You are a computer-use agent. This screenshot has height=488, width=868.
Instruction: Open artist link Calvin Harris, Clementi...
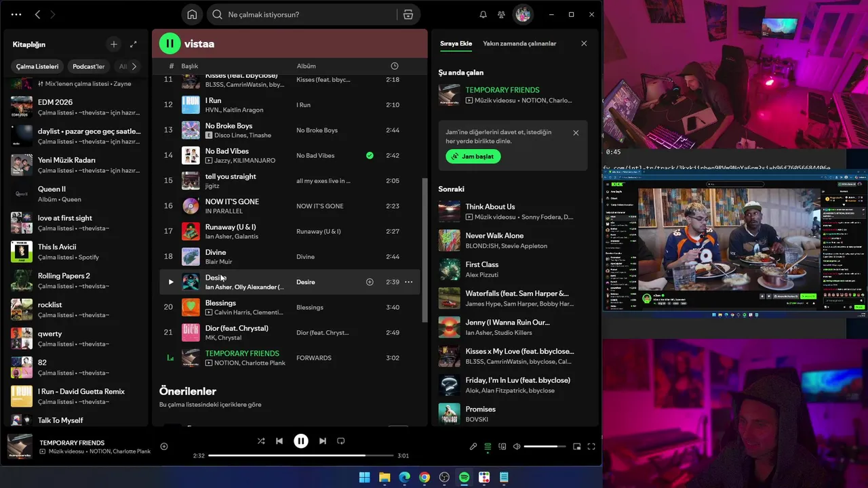click(x=248, y=312)
